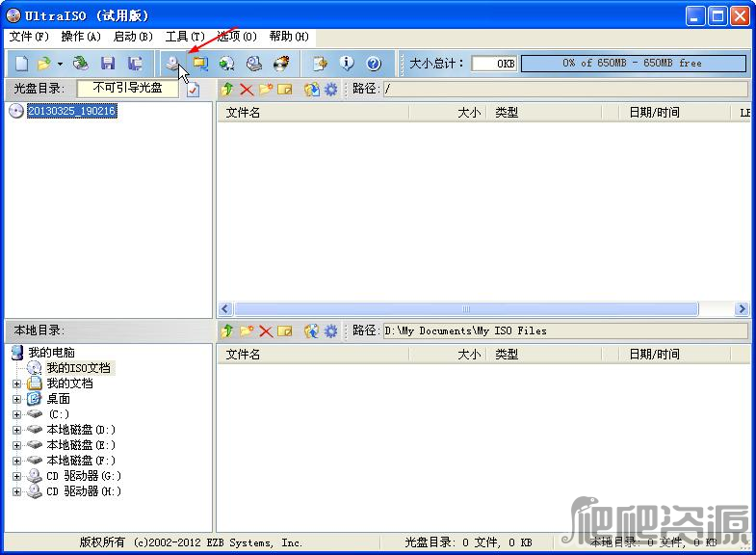Open the dropdown arrow next to open folder icon
756x555 pixels.
(60, 64)
